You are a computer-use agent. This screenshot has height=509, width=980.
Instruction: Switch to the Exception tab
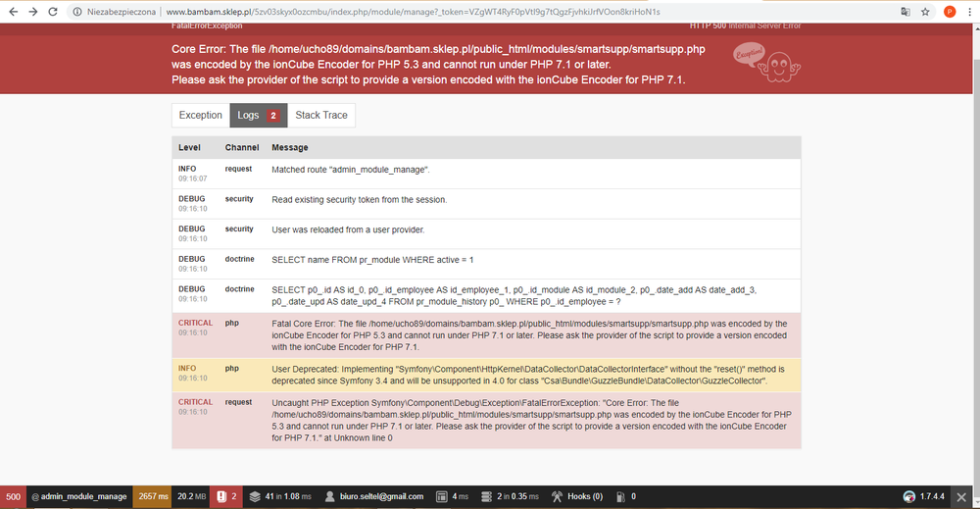201,115
